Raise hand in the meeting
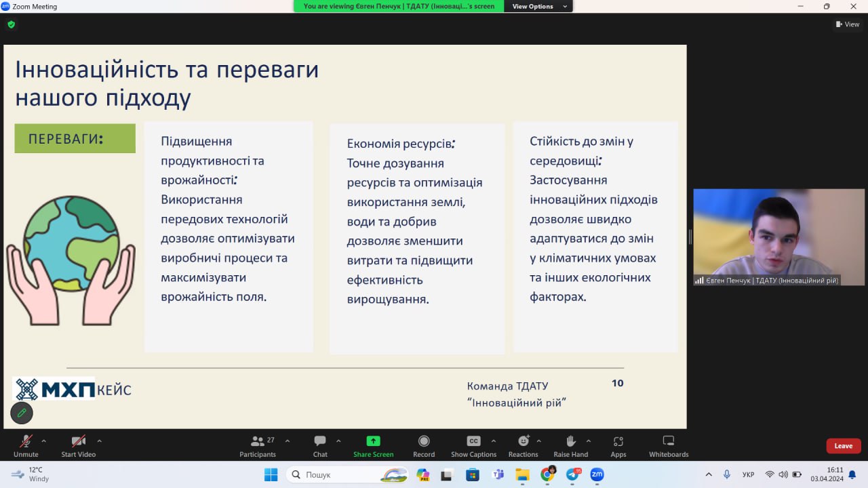 pyautogui.click(x=570, y=441)
